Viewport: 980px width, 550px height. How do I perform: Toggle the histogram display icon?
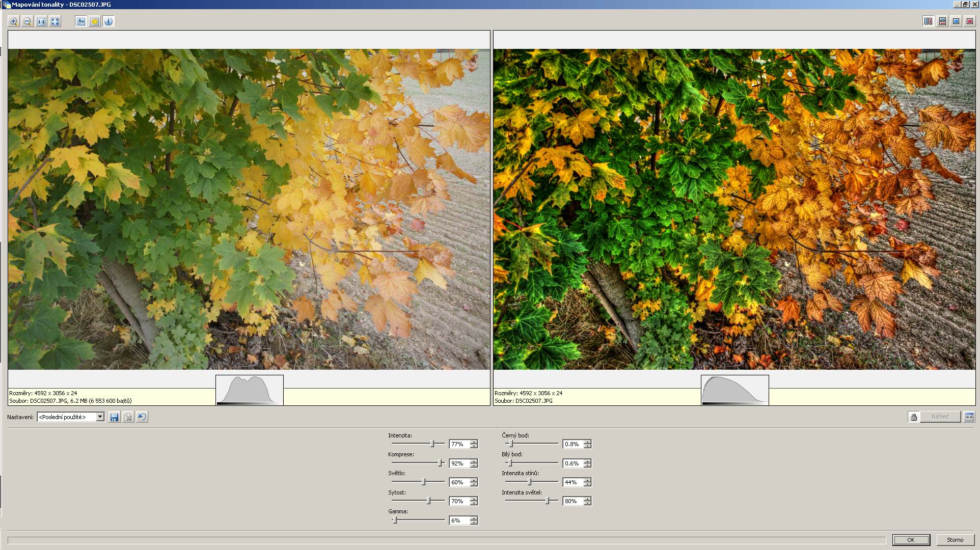(x=80, y=21)
